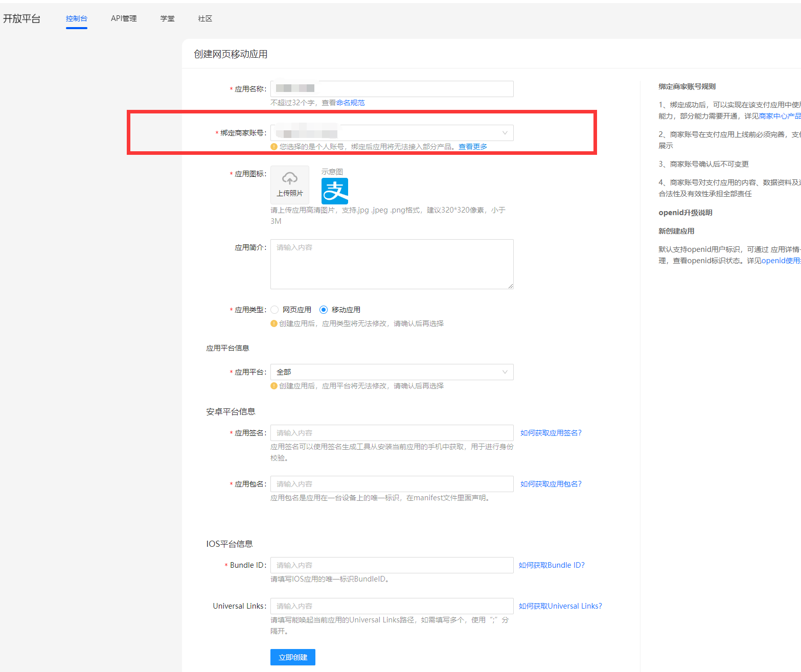
Task: Open the 学堂 tab
Action: coord(167,18)
